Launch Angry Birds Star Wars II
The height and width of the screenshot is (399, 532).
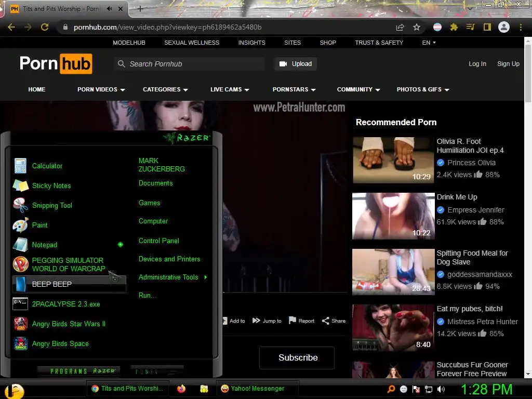68,324
